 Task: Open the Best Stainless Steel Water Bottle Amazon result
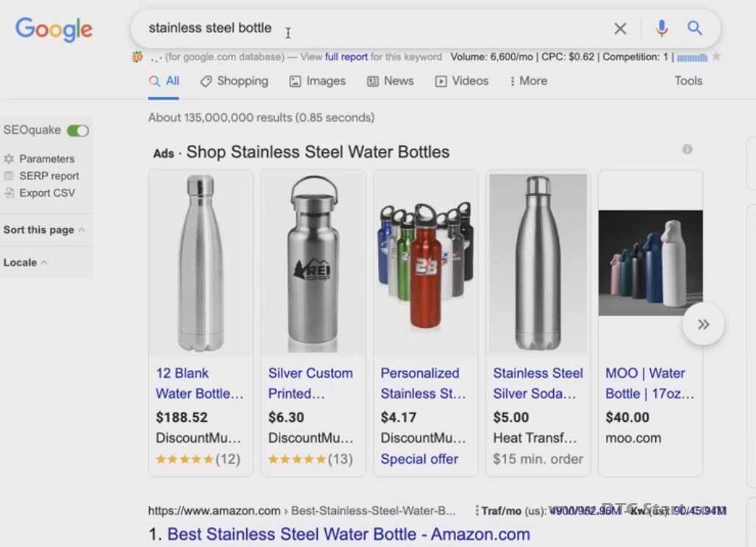(349, 535)
